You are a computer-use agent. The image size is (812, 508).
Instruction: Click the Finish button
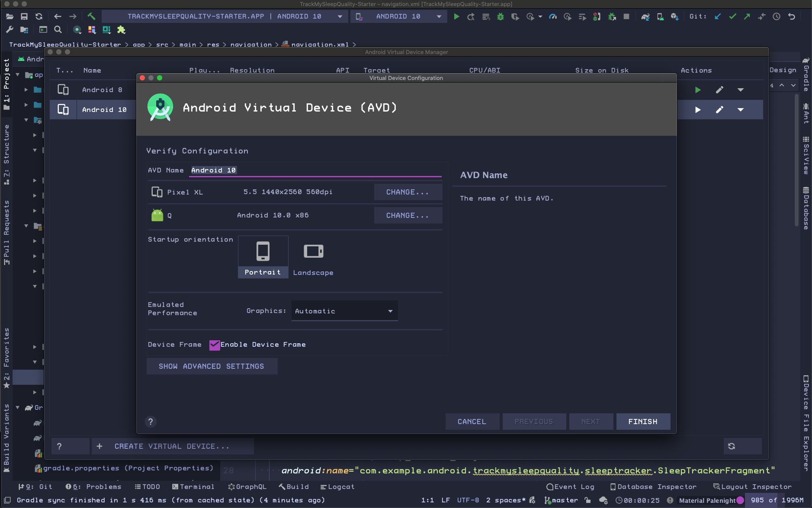point(643,422)
